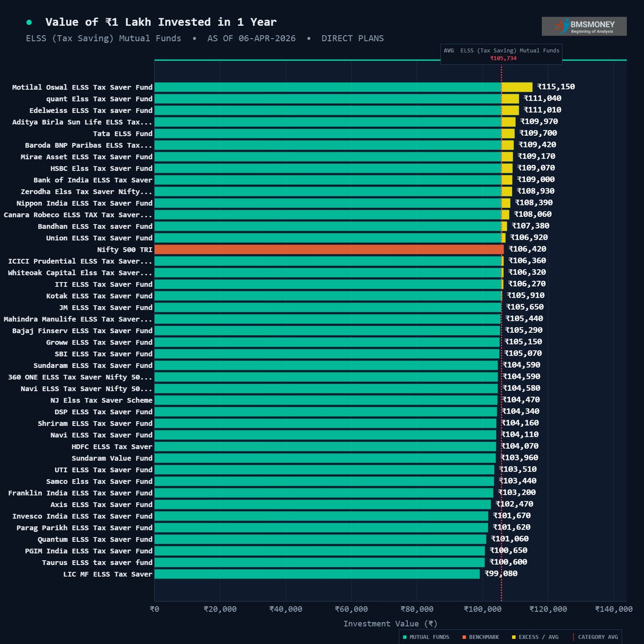Click the Navi ELSS Tax Saver Fund label
The width and height of the screenshot is (644, 644).
[x=101, y=435]
